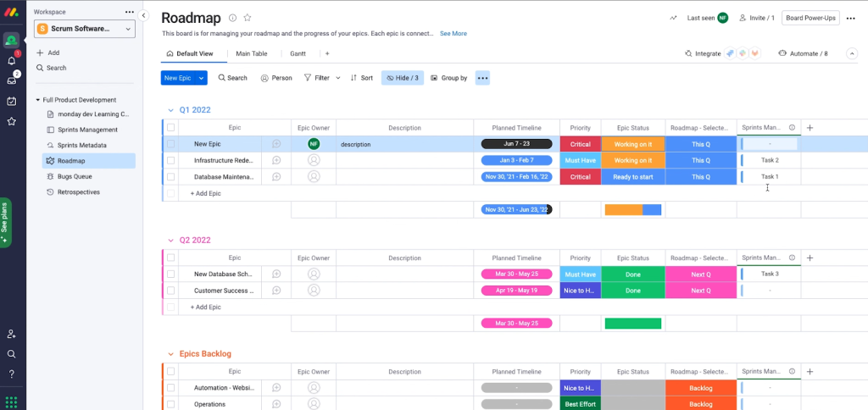Open the notifications bell icon

(11, 61)
